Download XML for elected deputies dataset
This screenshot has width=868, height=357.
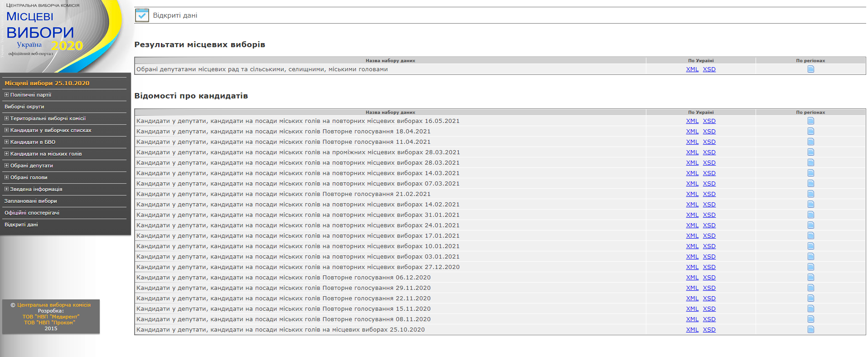(x=692, y=69)
